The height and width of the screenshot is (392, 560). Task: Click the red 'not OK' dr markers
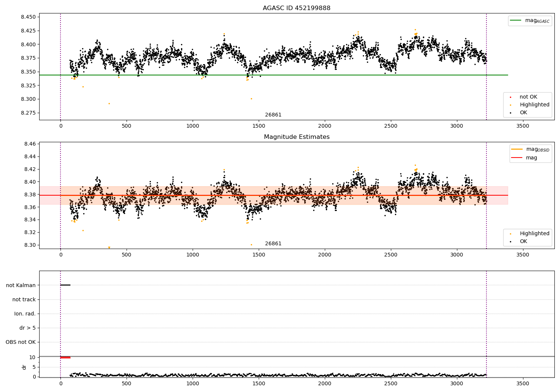(65, 357)
